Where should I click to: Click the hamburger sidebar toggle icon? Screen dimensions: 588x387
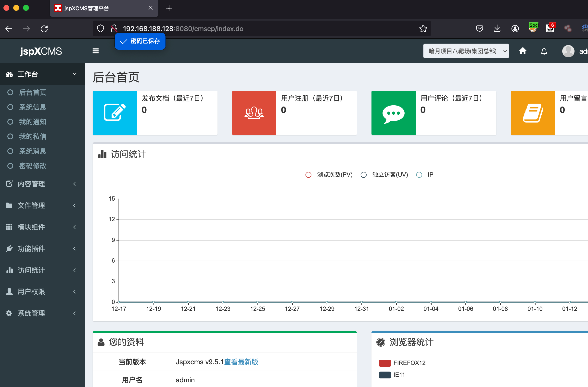95,51
